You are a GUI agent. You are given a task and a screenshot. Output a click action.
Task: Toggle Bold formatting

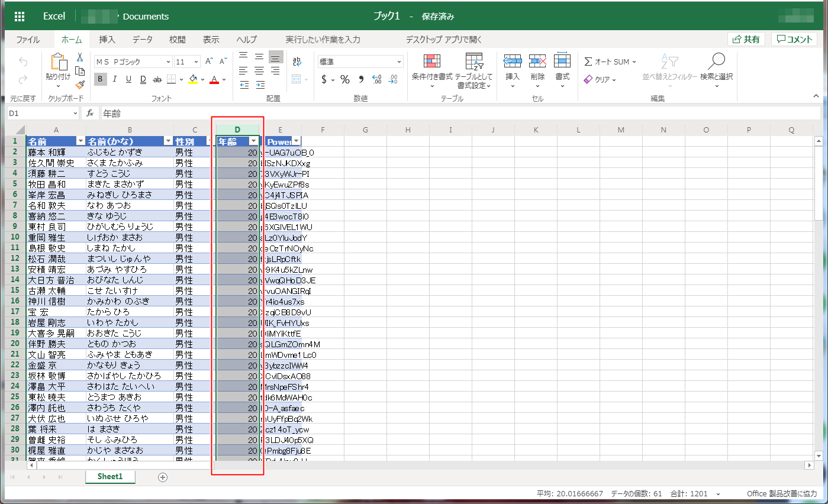(101, 79)
